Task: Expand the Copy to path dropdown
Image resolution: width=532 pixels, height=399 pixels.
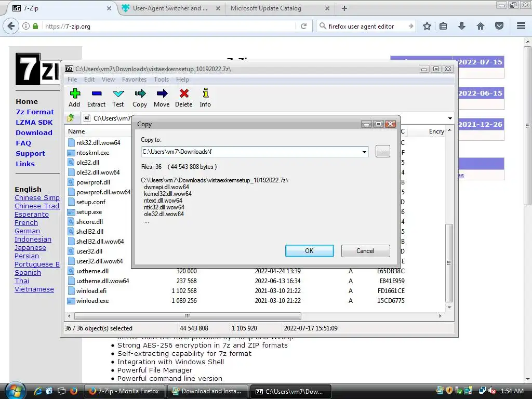Action: click(364, 152)
